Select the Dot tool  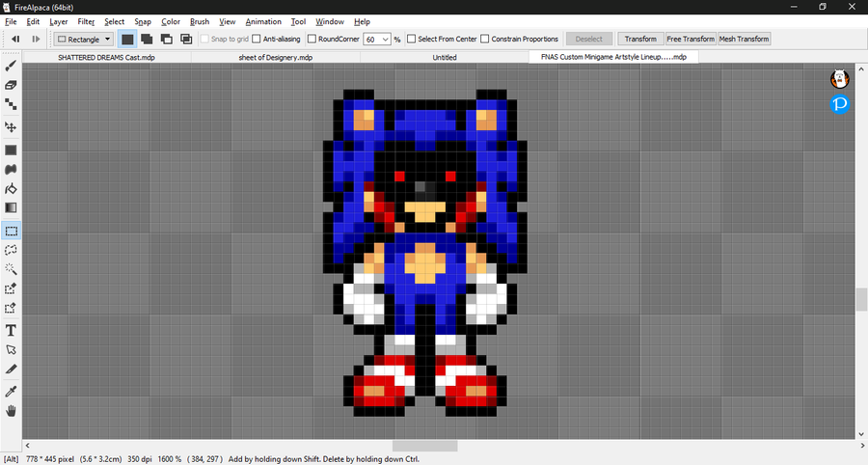tap(11, 104)
